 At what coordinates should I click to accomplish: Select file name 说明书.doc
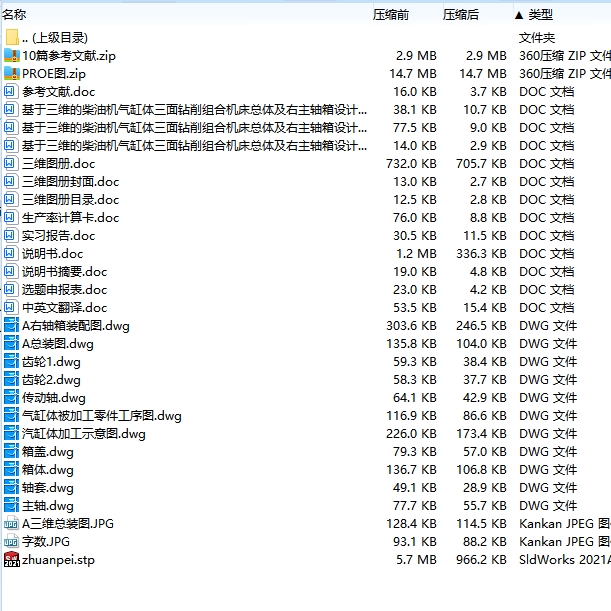[53, 254]
